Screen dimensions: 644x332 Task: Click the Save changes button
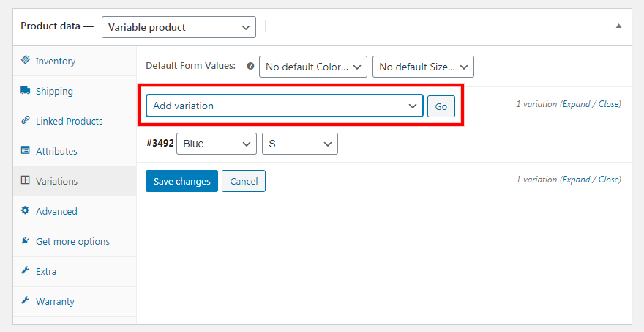[181, 181]
